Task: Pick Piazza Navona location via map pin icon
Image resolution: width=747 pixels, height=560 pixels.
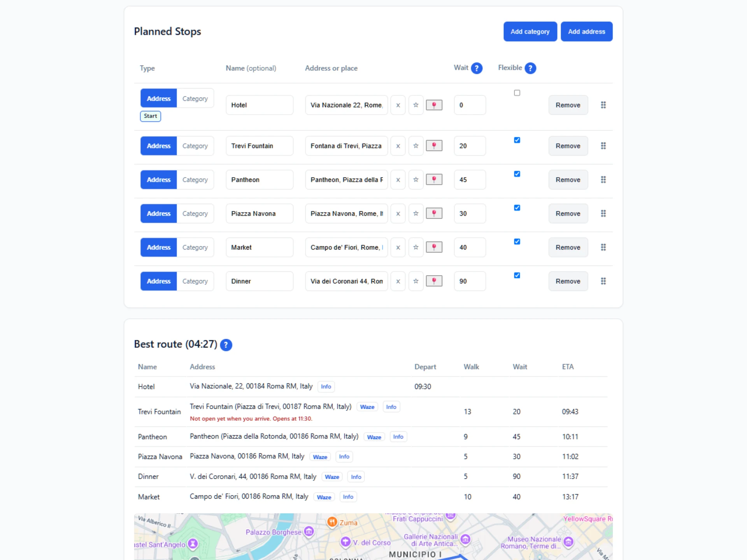Action: click(434, 213)
